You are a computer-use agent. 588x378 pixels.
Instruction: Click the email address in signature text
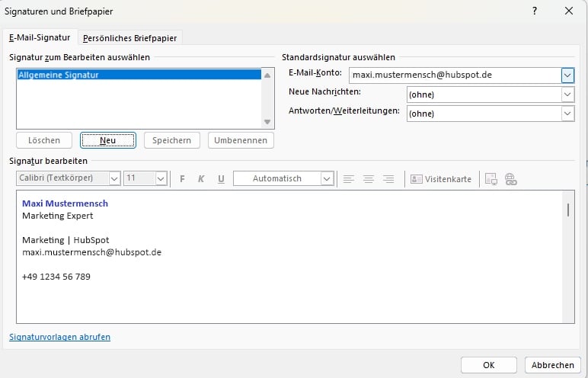click(x=92, y=252)
